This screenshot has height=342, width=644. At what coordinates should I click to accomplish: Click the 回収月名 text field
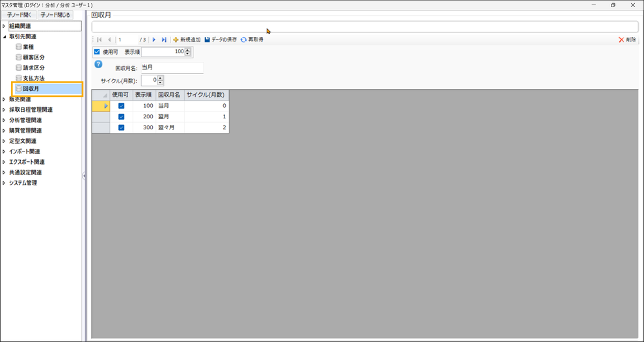coord(172,68)
